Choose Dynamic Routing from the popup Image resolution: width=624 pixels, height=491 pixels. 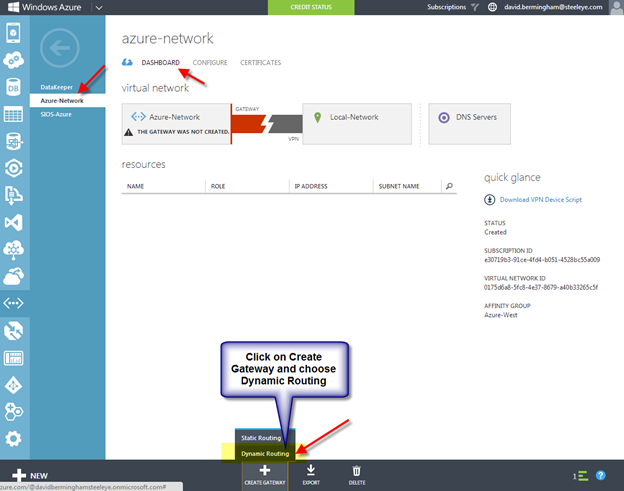pyautogui.click(x=264, y=453)
